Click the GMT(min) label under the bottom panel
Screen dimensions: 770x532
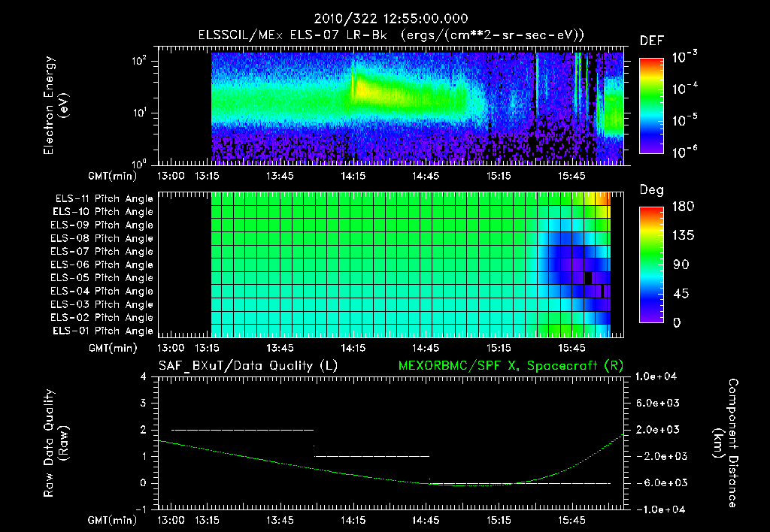point(113,520)
